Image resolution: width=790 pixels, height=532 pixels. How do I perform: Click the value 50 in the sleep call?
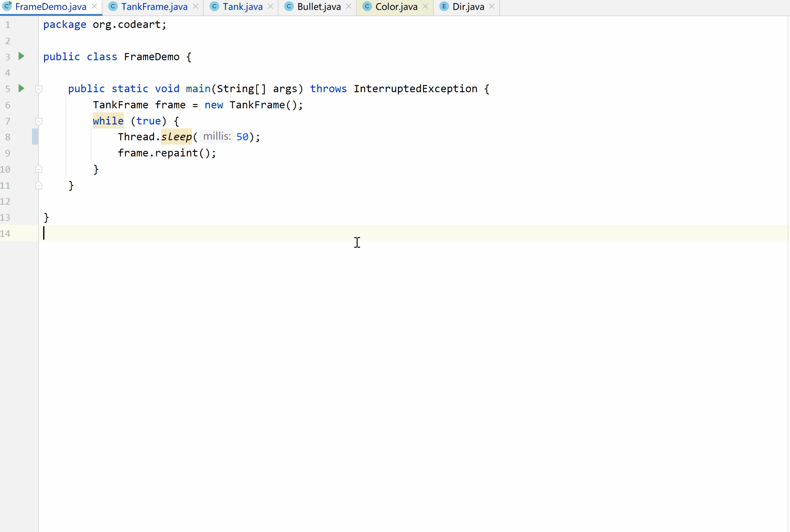tap(242, 137)
